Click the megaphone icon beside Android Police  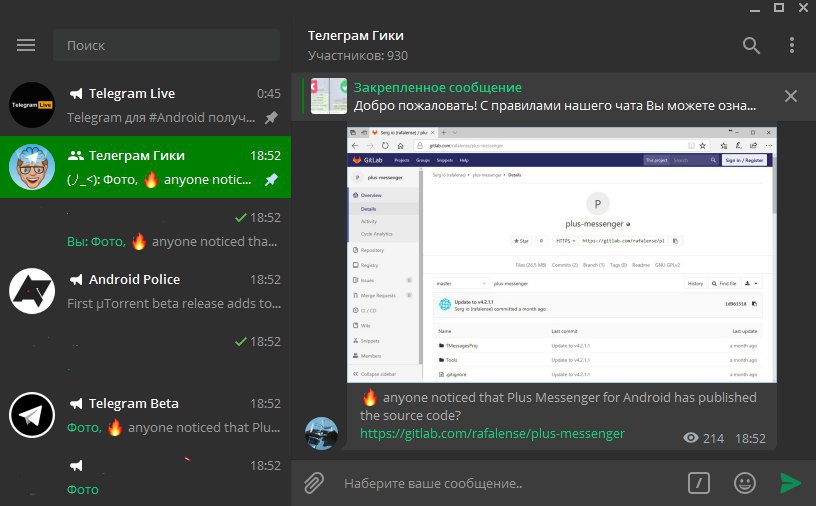tap(76, 280)
